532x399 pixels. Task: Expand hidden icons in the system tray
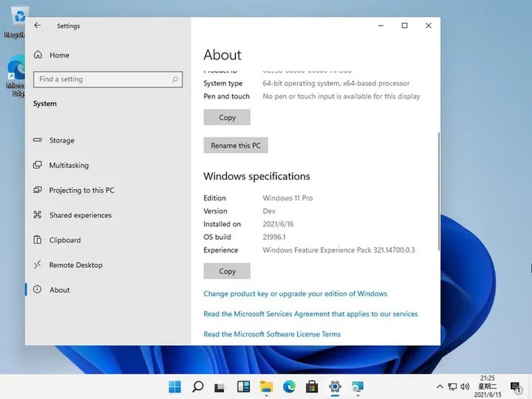tap(440, 387)
